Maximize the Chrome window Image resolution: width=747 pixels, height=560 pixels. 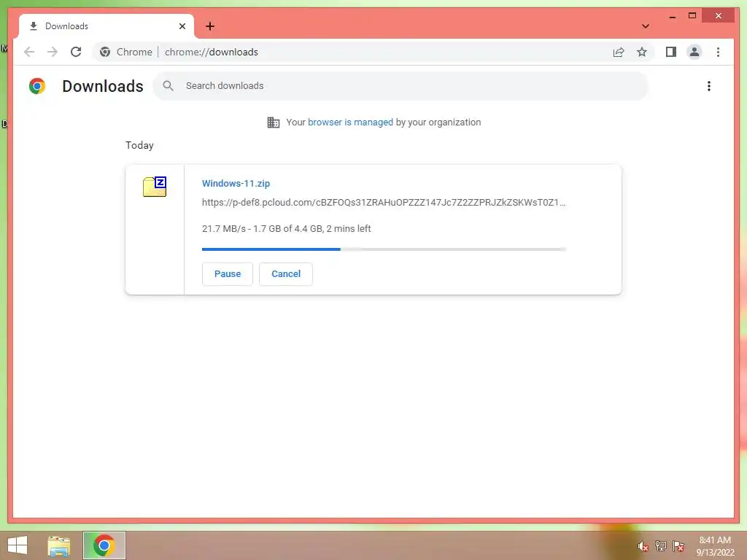click(692, 16)
